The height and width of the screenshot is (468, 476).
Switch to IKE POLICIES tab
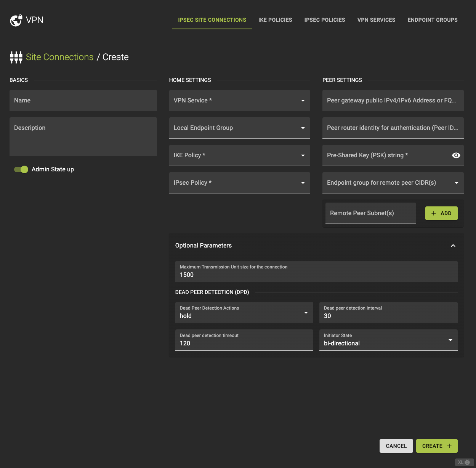(x=275, y=20)
